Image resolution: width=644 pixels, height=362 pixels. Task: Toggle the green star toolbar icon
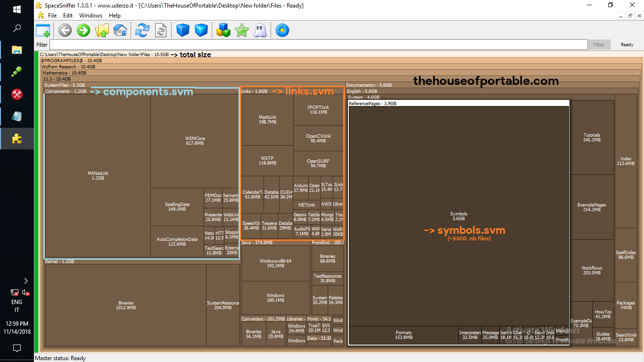[242, 31]
